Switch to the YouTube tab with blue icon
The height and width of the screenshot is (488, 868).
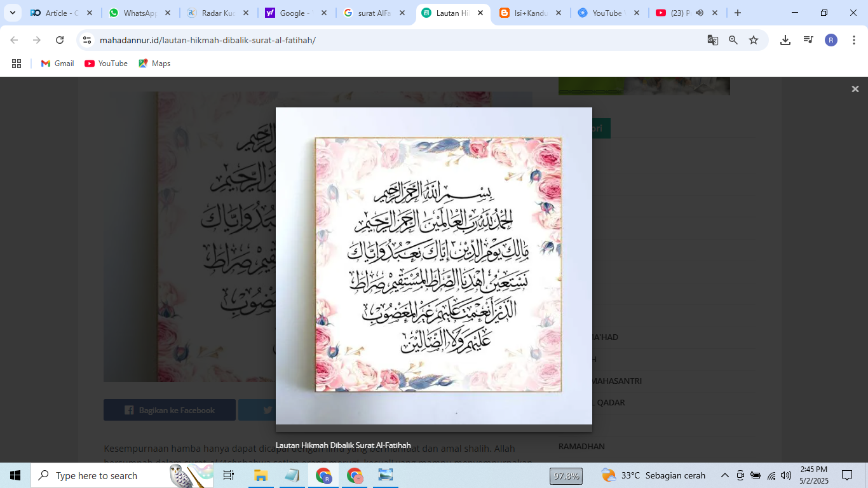[609, 13]
